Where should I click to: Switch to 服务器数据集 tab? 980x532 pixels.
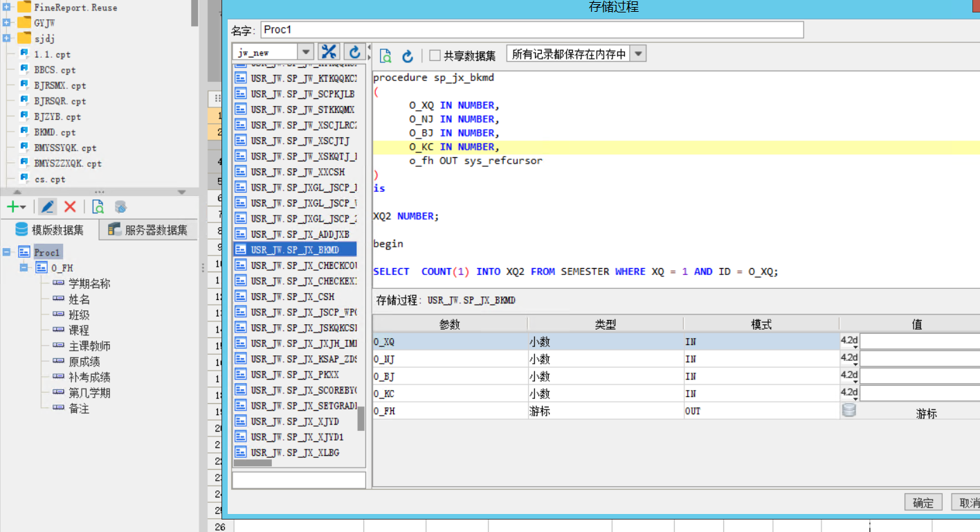click(x=147, y=230)
